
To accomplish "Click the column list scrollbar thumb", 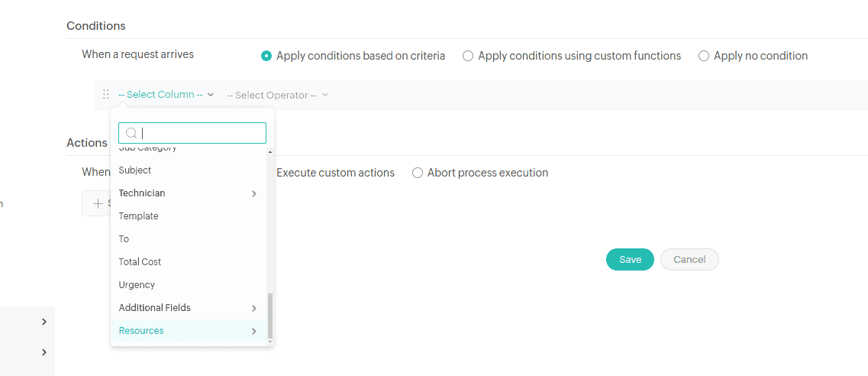I will pyautogui.click(x=269, y=315).
